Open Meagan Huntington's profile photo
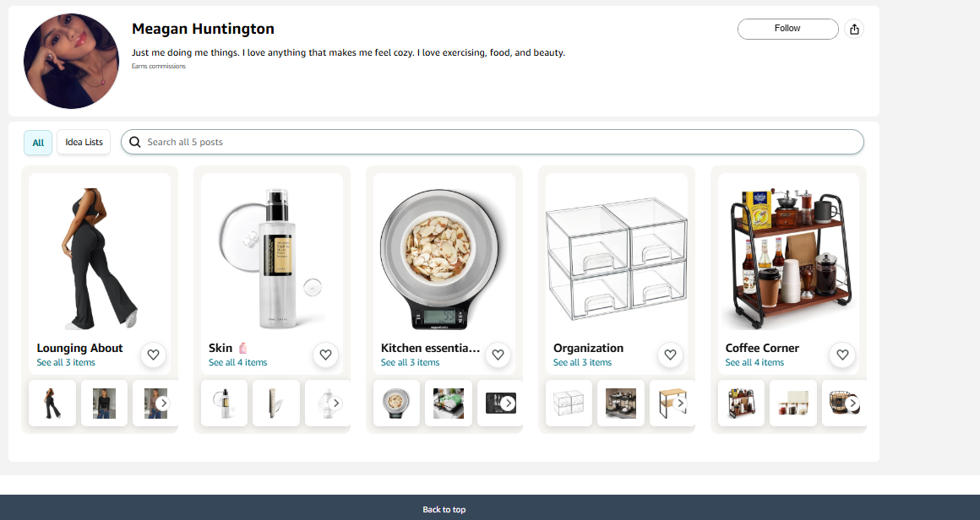The height and width of the screenshot is (520, 980). pyautogui.click(x=71, y=61)
